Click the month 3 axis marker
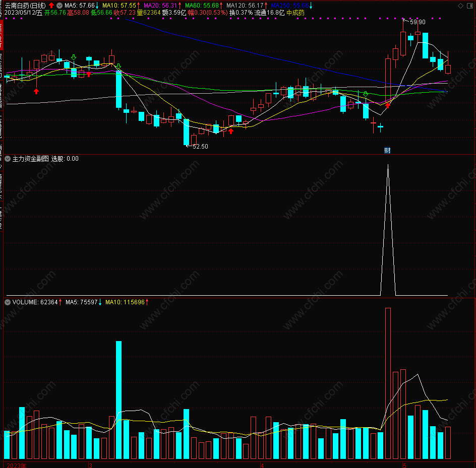Screen dimensions: 476x468 (x=90, y=465)
